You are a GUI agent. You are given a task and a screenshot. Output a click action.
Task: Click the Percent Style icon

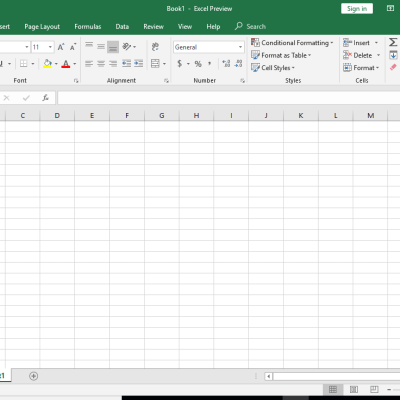pos(198,64)
